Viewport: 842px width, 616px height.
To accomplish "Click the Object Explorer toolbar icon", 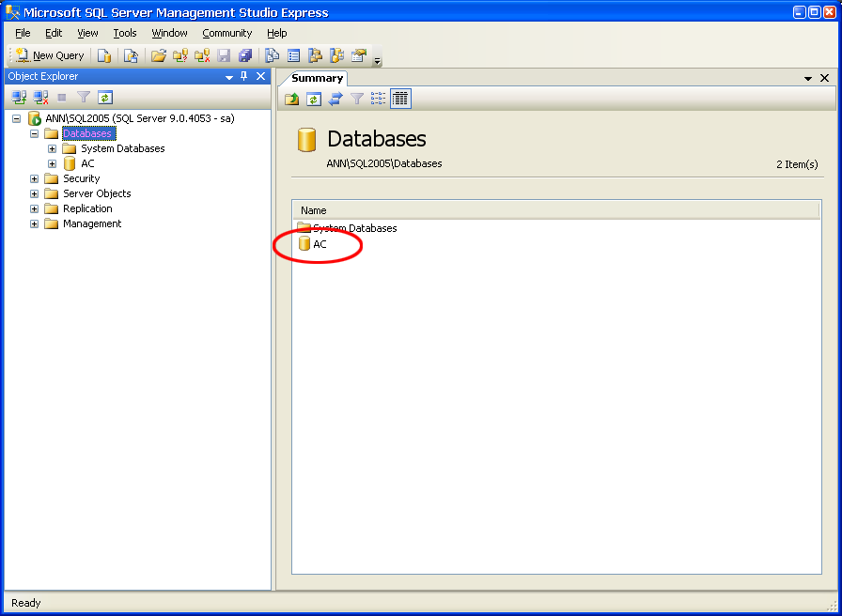I will pyautogui.click(x=315, y=55).
